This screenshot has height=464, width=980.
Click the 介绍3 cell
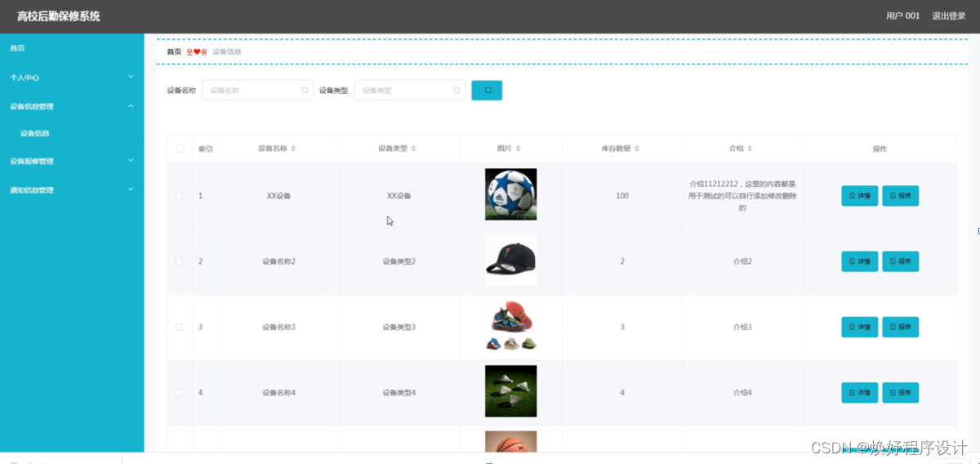click(742, 327)
